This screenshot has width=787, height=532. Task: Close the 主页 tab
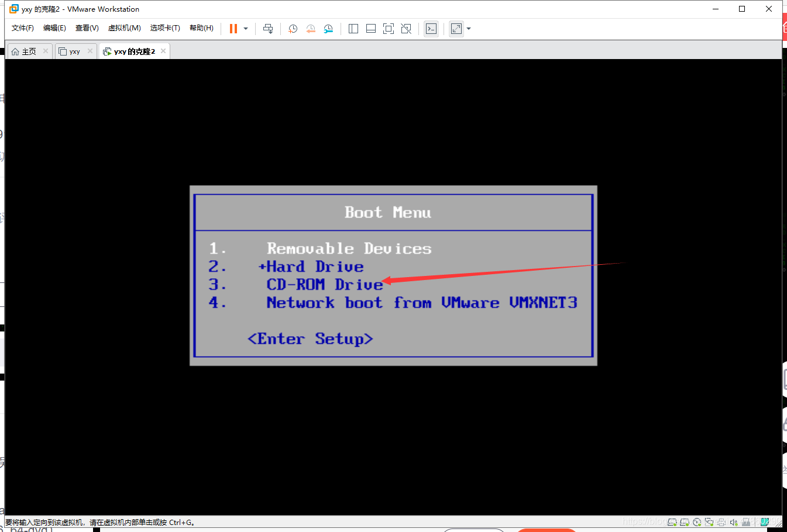tap(46, 51)
